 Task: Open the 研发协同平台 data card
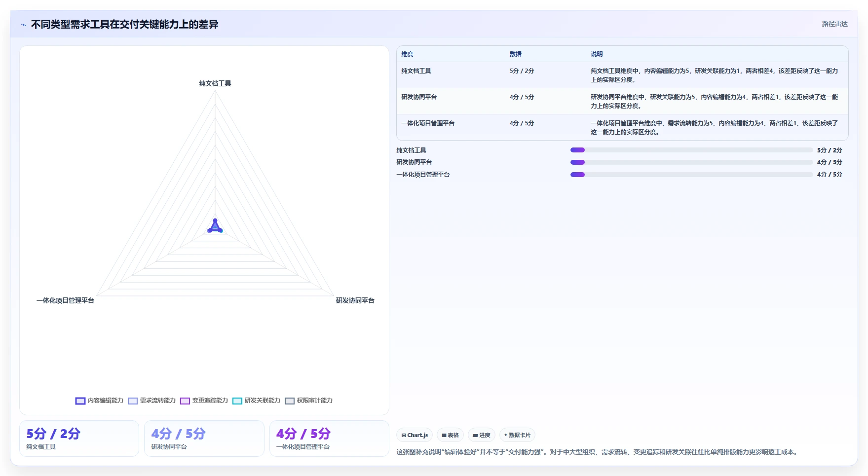point(204,439)
